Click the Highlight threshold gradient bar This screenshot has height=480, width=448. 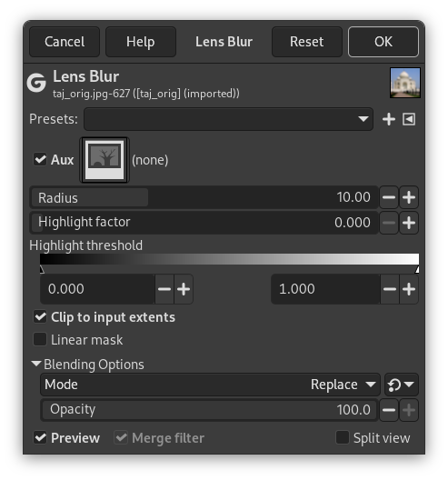[x=229, y=259]
